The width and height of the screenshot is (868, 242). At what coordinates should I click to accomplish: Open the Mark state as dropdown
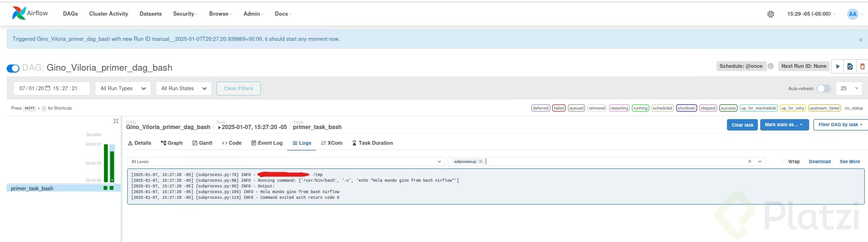click(784, 125)
